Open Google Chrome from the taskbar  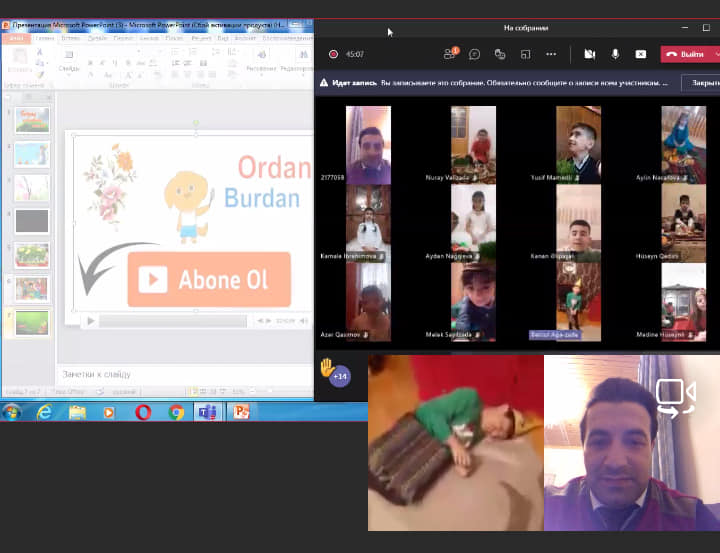click(x=176, y=412)
